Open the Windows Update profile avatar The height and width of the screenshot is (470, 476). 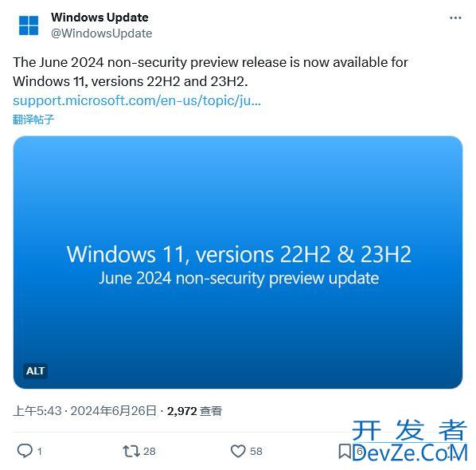[29, 25]
